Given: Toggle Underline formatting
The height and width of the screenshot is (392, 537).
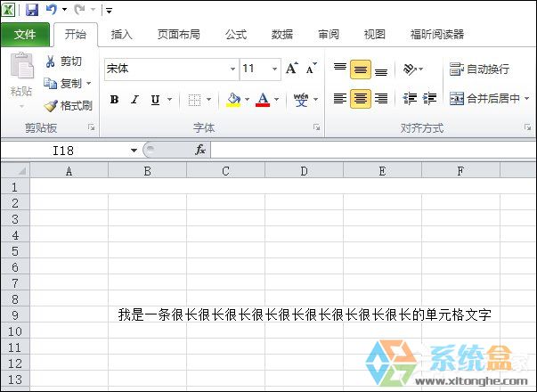Looking at the screenshot, I should click(x=156, y=100).
